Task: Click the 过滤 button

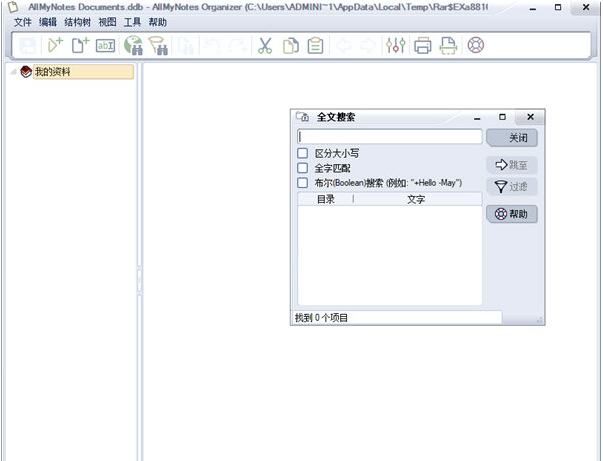Action: click(x=512, y=187)
